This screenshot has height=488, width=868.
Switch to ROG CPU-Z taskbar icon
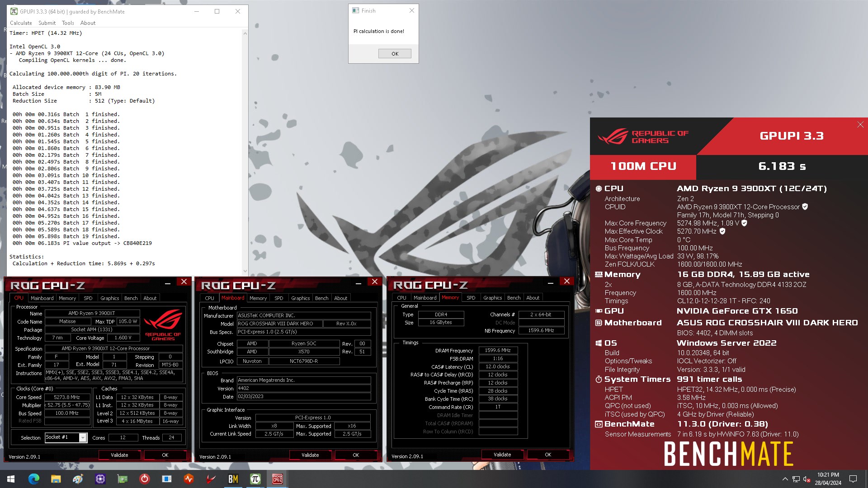click(x=277, y=479)
